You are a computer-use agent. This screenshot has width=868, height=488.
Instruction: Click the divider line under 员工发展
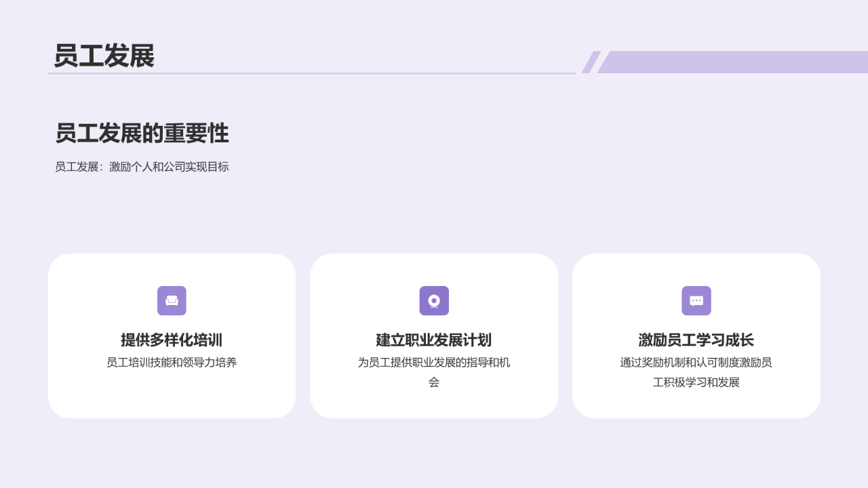coord(312,74)
